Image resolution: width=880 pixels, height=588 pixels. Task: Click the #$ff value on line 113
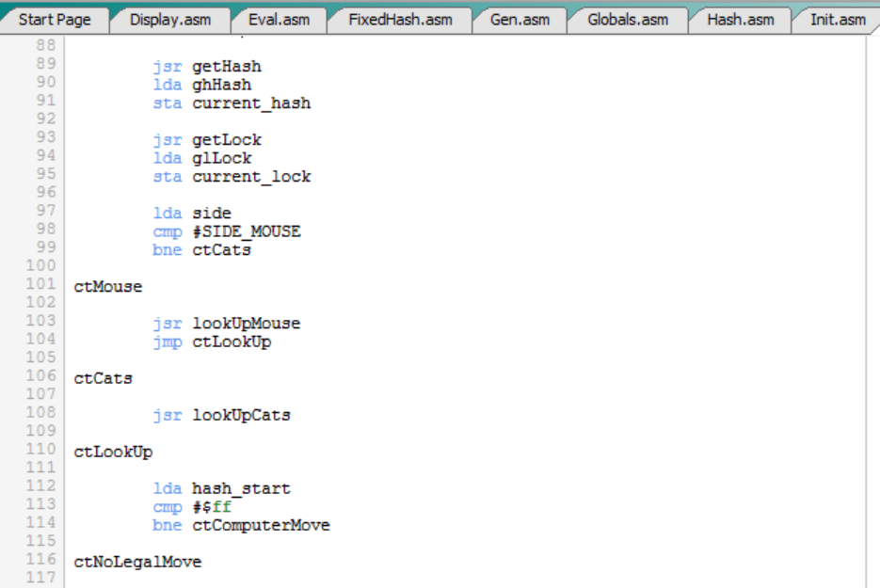point(212,507)
